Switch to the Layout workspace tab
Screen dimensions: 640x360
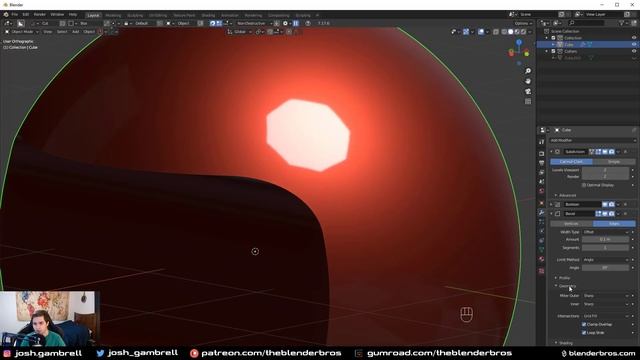coord(93,16)
